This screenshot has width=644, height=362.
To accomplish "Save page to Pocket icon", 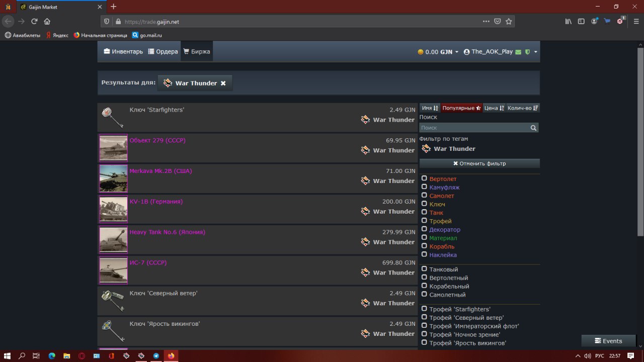I will (497, 22).
